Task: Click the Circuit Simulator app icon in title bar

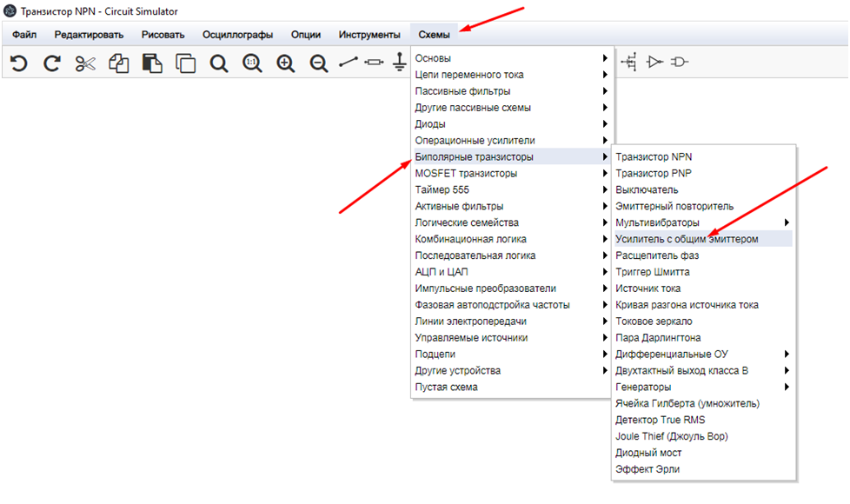Action: (x=10, y=10)
